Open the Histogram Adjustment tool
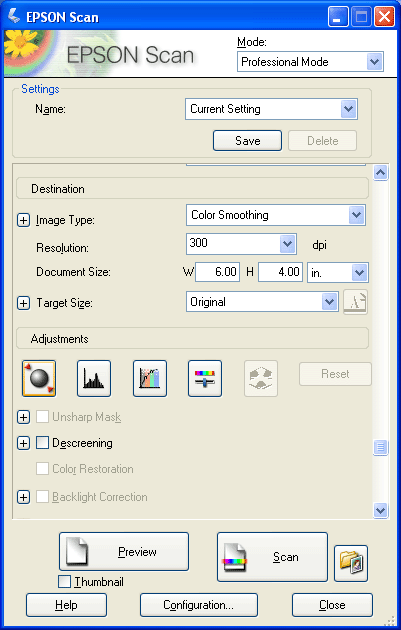Image resolution: width=401 pixels, height=630 pixels. 94,378
